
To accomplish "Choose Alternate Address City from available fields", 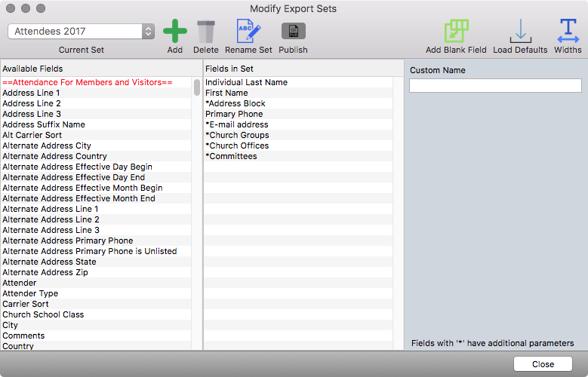I will [x=47, y=146].
